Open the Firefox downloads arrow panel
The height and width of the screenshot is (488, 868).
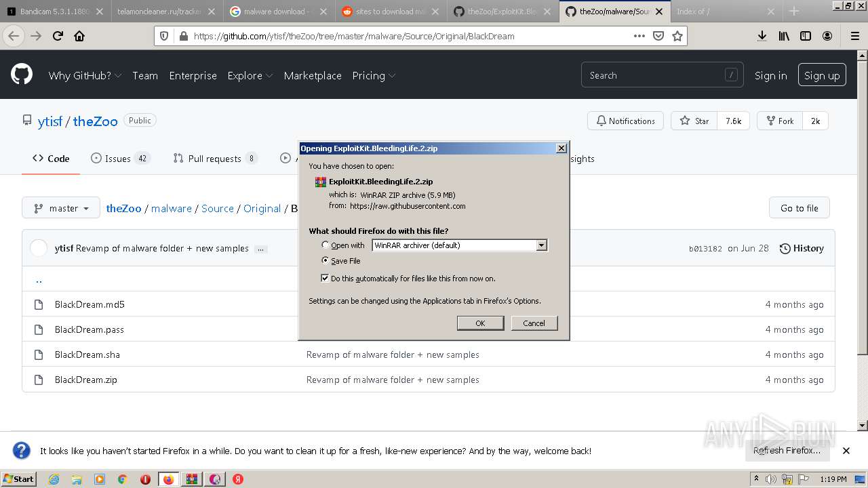coord(762,36)
